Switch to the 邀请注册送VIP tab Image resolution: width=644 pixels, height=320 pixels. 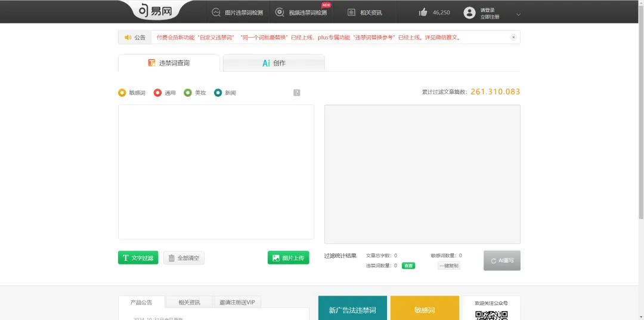[x=237, y=302]
